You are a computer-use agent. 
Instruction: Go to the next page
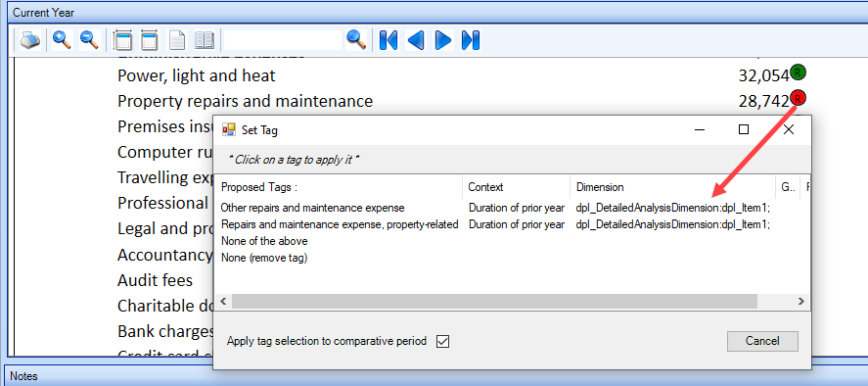443,40
